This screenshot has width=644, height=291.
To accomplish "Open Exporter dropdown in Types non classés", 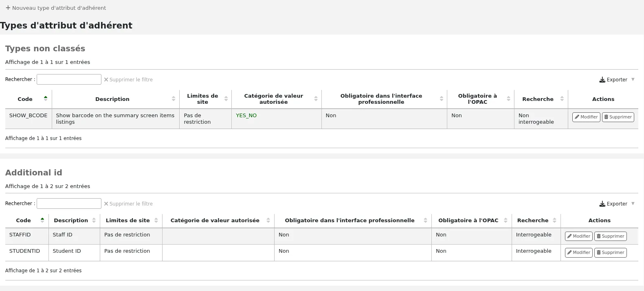I will click(x=617, y=80).
